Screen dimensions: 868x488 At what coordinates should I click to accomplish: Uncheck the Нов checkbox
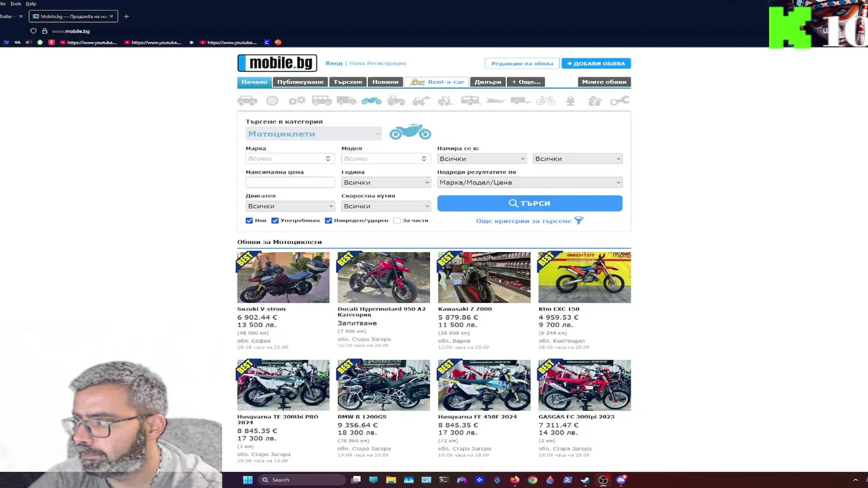pos(250,220)
